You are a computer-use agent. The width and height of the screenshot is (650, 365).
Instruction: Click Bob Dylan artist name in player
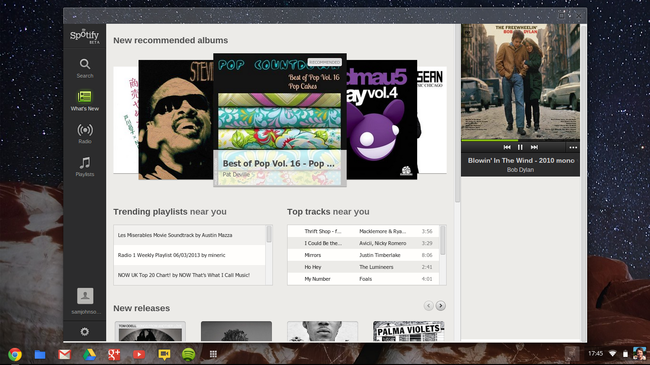[520, 170]
